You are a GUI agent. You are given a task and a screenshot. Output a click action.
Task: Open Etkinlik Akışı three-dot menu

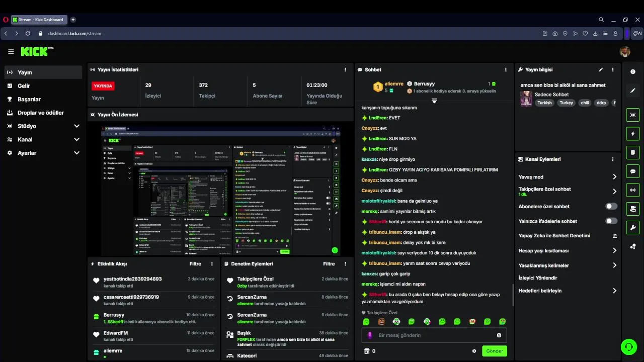(x=212, y=264)
